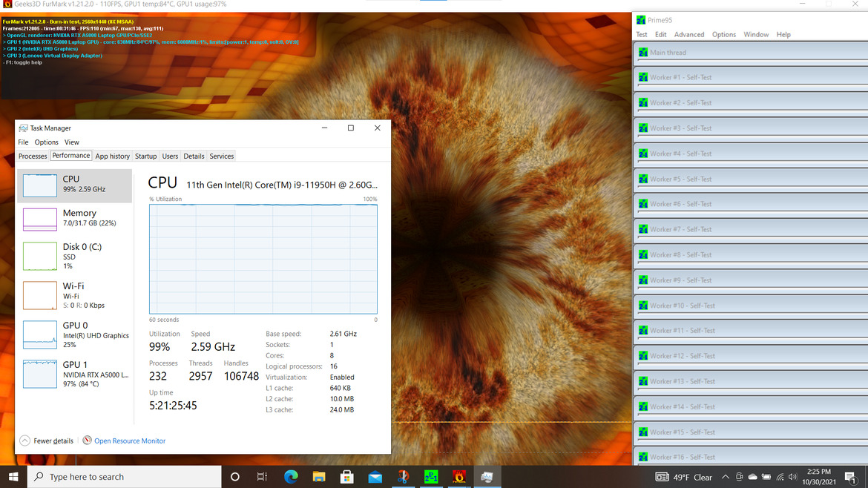Select Wi-Fi in the performance sidebar
This screenshot has height=488, width=868.
(x=75, y=295)
